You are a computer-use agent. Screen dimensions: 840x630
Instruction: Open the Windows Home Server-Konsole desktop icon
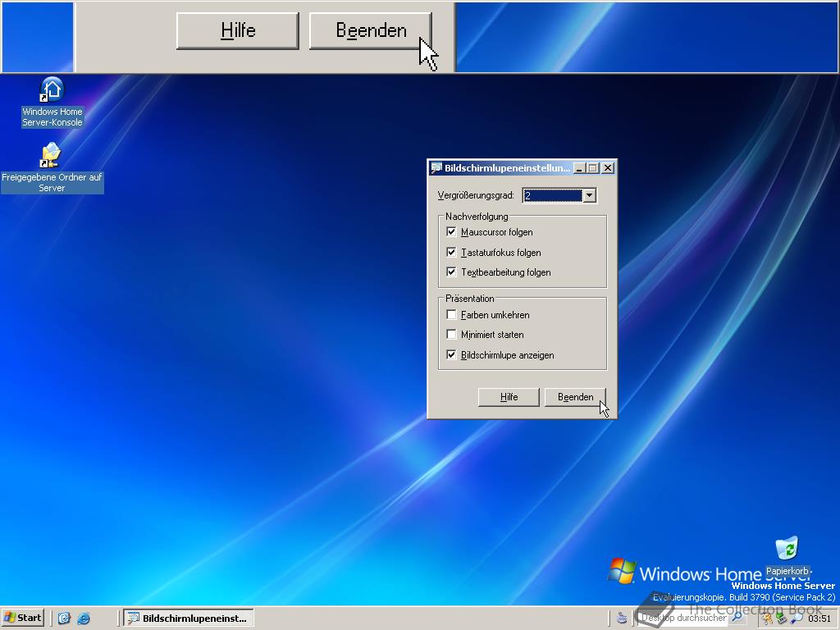[x=52, y=102]
